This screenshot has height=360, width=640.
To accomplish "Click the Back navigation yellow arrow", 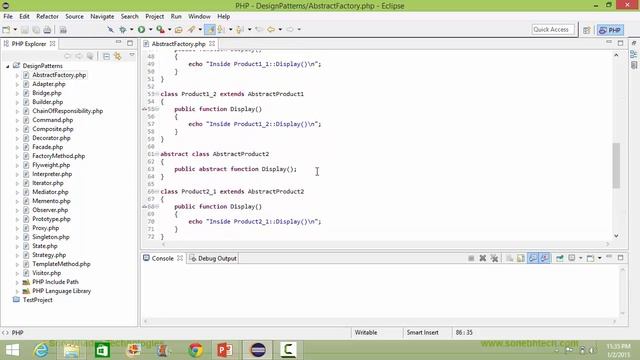I will pos(271,29).
